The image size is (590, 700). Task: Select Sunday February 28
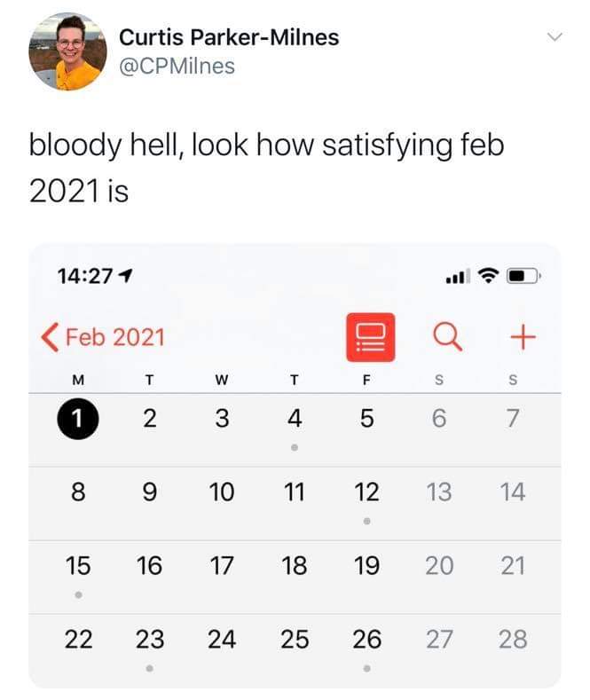click(x=513, y=639)
